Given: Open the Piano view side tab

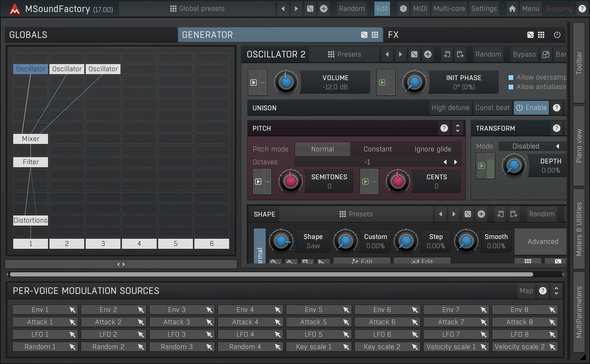Looking at the screenshot, I should click(579, 146).
